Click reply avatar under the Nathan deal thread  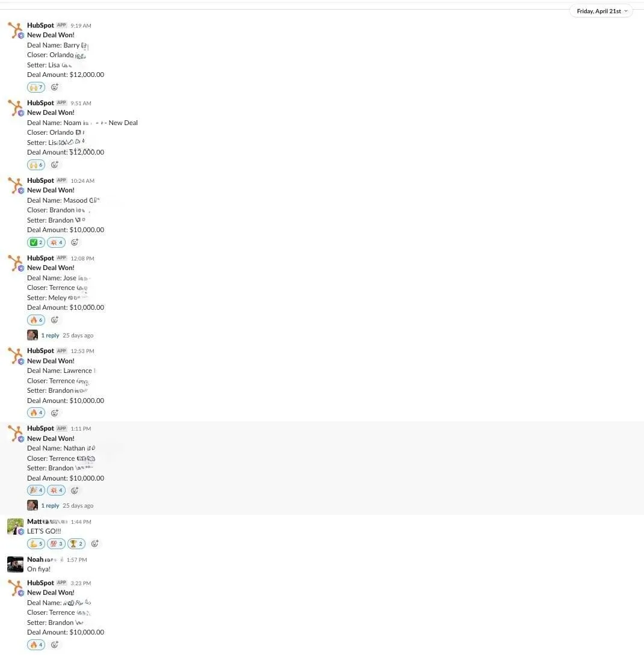[32, 505]
